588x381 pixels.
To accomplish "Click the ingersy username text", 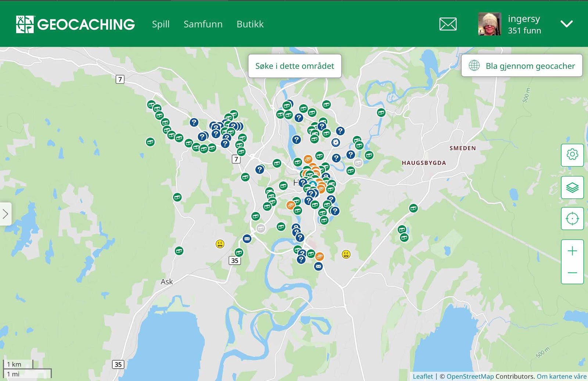I will pyautogui.click(x=524, y=19).
